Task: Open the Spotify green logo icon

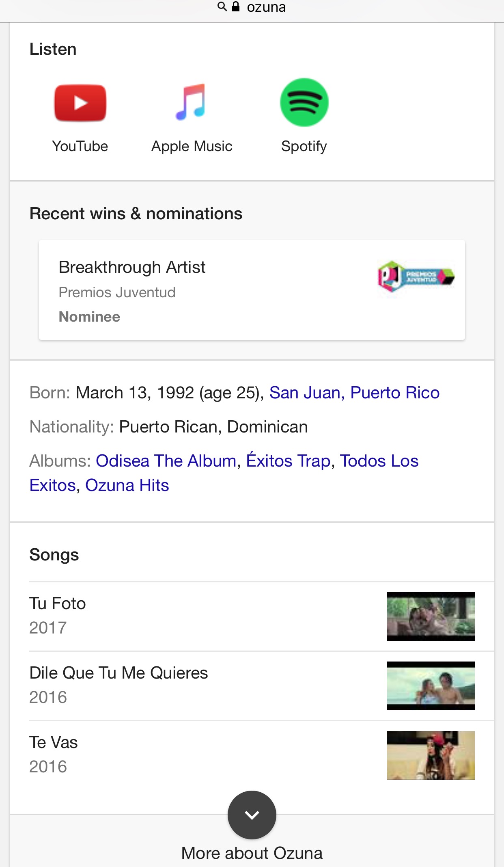Action: click(304, 102)
